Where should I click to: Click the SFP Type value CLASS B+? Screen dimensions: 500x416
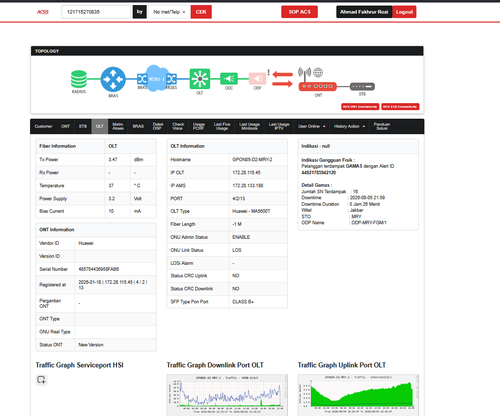[243, 302]
